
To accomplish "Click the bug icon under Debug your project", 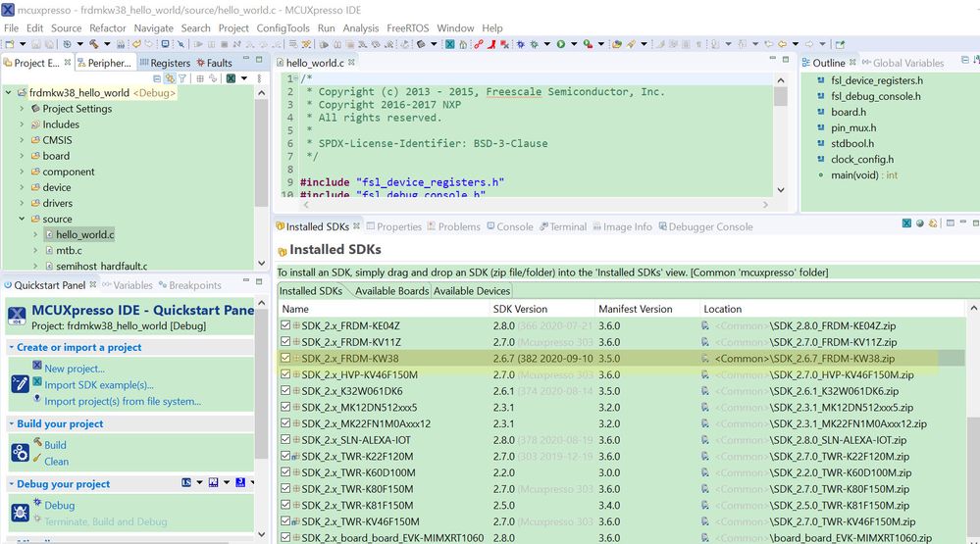I will (x=20, y=513).
